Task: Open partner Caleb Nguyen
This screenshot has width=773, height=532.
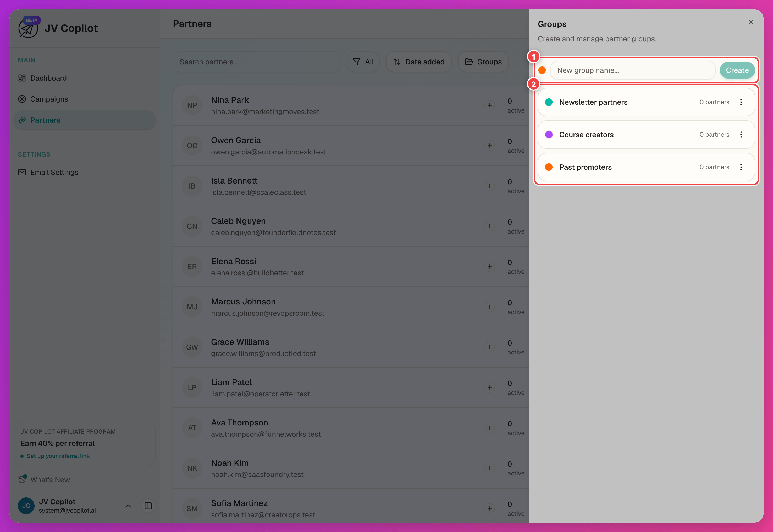Action: click(351, 226)
